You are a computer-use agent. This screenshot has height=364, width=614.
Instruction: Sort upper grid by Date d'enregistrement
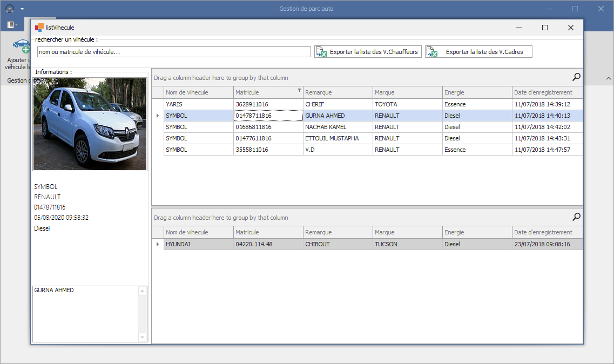point(547,92)
